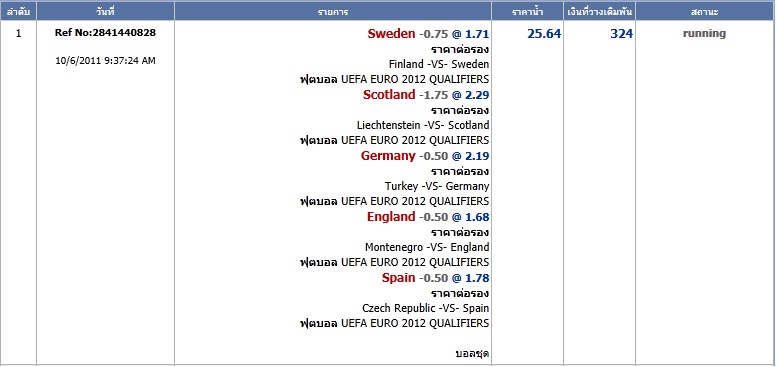Click the 25.64 odds value

(544, 34)
